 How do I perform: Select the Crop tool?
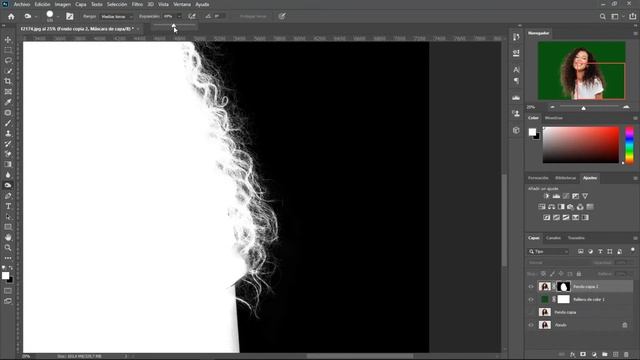coord(8,81)
